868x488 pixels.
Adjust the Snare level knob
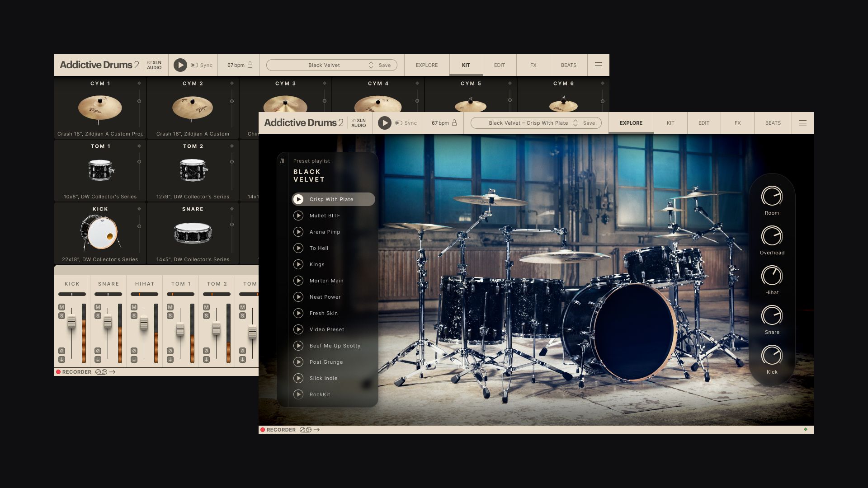click(772, 315)
